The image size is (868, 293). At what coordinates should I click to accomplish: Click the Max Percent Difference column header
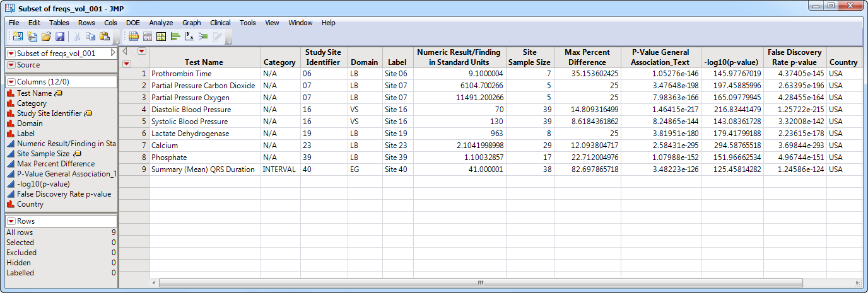(x=585, y=57)
